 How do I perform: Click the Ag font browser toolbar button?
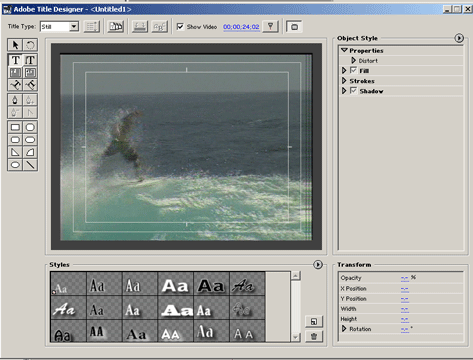159,27
